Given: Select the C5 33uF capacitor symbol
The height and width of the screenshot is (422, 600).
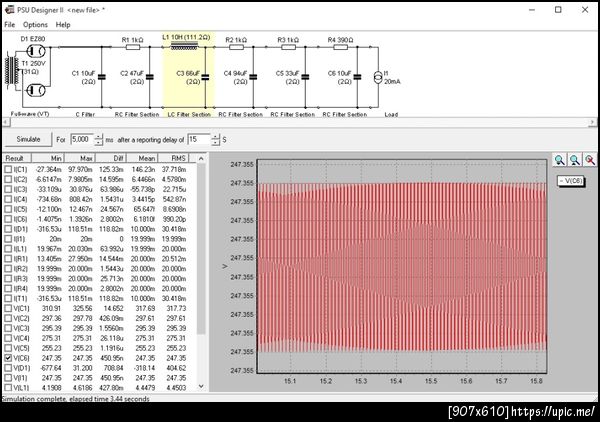Looking at the screenshot, I should [305, 77].
